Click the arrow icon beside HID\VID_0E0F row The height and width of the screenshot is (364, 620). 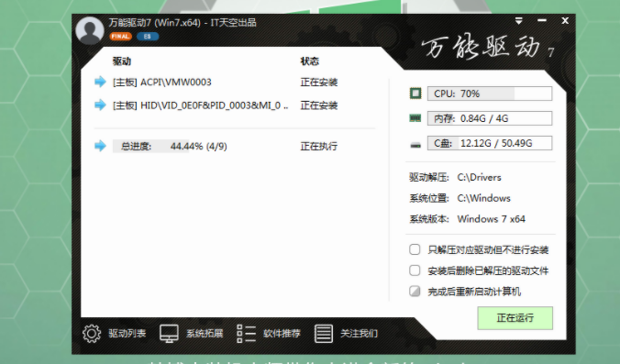(101, 105)
